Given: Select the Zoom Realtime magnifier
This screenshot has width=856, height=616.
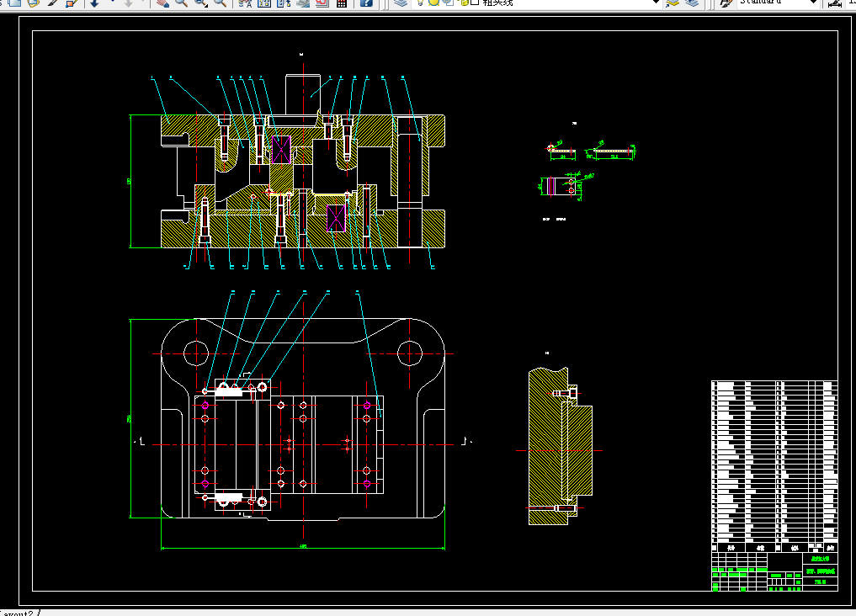Looking at the screenshot, I should pyautogui.click(x=181, y=3).
